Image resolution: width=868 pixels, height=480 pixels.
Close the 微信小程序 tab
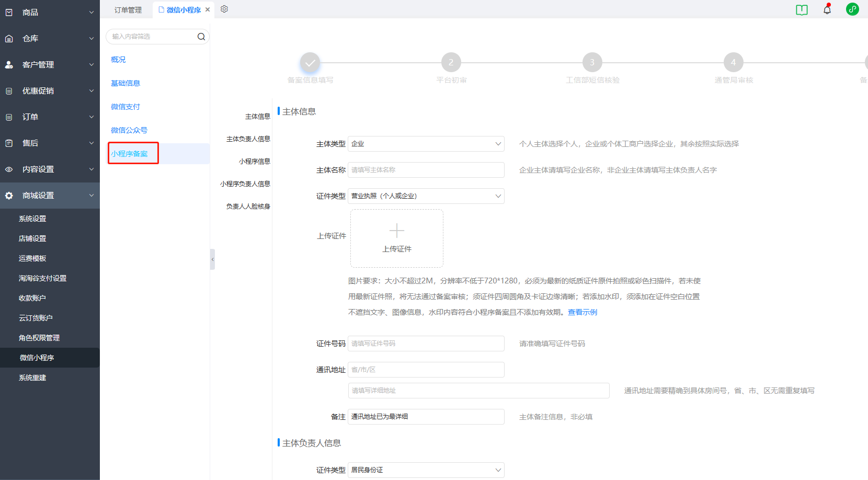pos(208,9)
